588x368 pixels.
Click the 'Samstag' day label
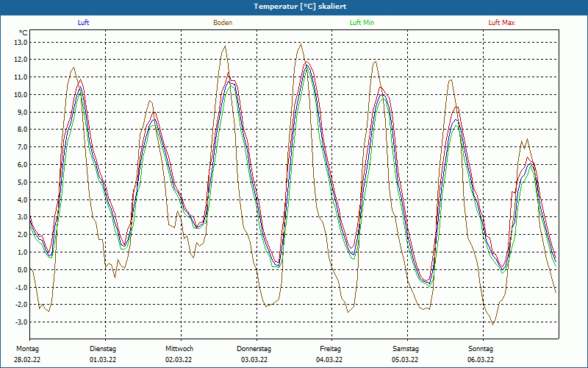click(406, 349)
